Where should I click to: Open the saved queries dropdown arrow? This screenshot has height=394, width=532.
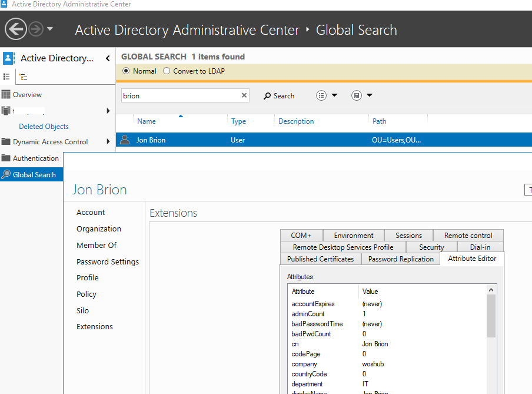coord(368,95)
